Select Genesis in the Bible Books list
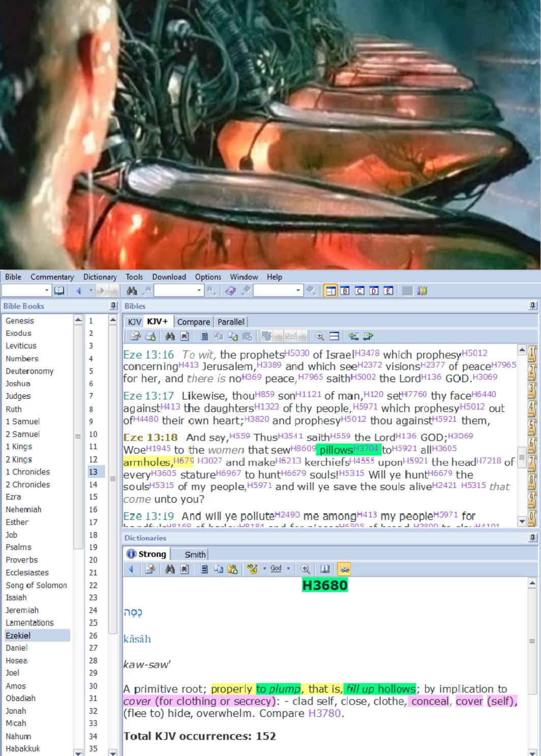Image resolution: width=541 pixels, height=756 pixels. [20, 321]
